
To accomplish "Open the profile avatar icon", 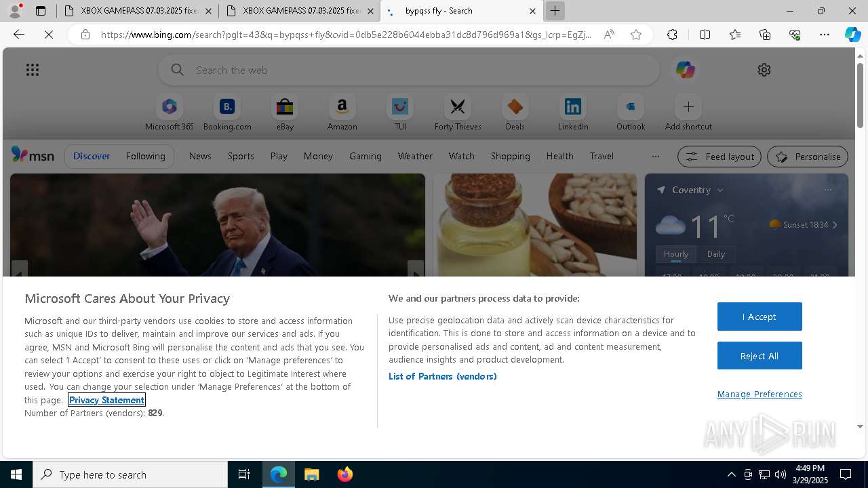I will pyautogui.click(x=15, y=11).
